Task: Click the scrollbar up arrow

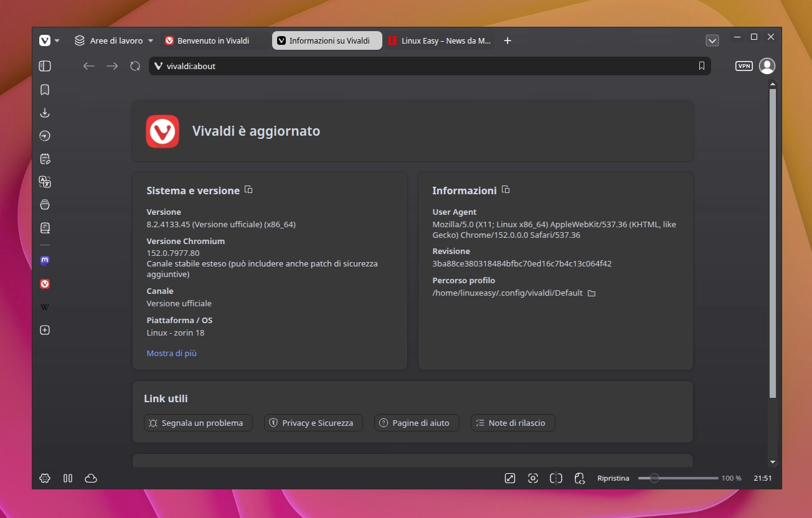Action: pyautogui.click(x=773, y=84)
